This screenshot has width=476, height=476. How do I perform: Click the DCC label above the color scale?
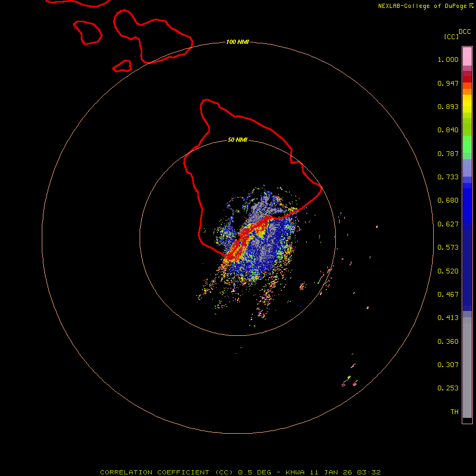click(x=464, y=32)
